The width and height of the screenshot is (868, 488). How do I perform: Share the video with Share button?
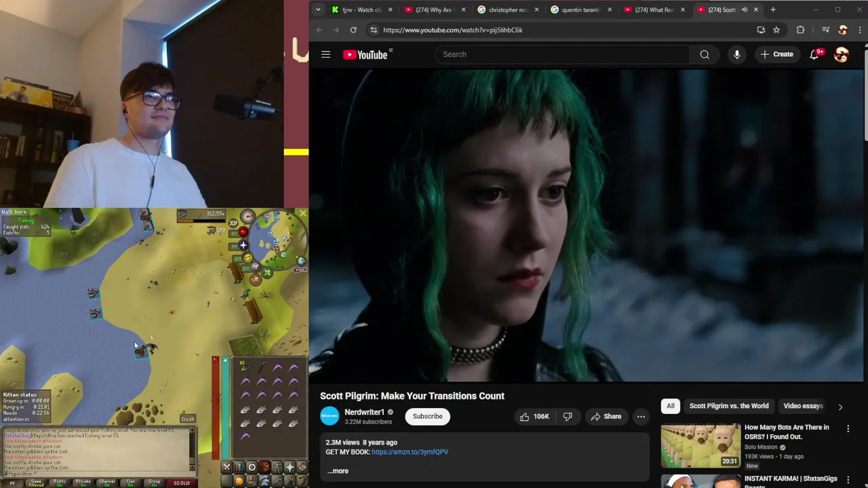point(605,417)
